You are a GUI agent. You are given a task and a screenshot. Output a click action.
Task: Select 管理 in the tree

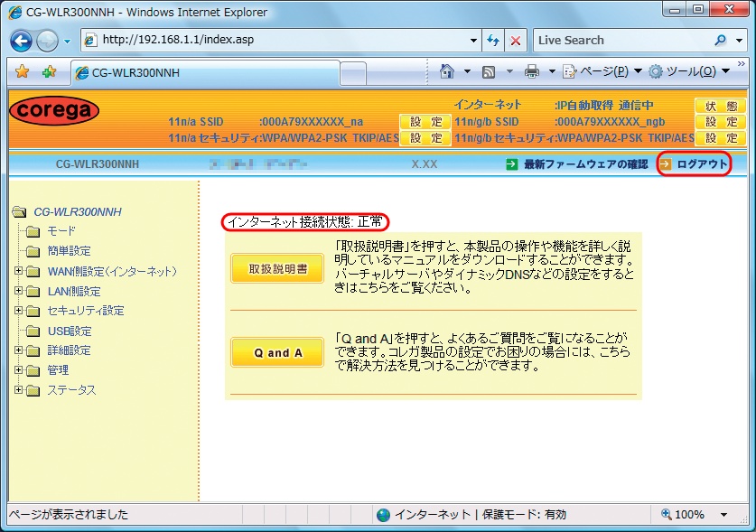[x=58, y=370]
